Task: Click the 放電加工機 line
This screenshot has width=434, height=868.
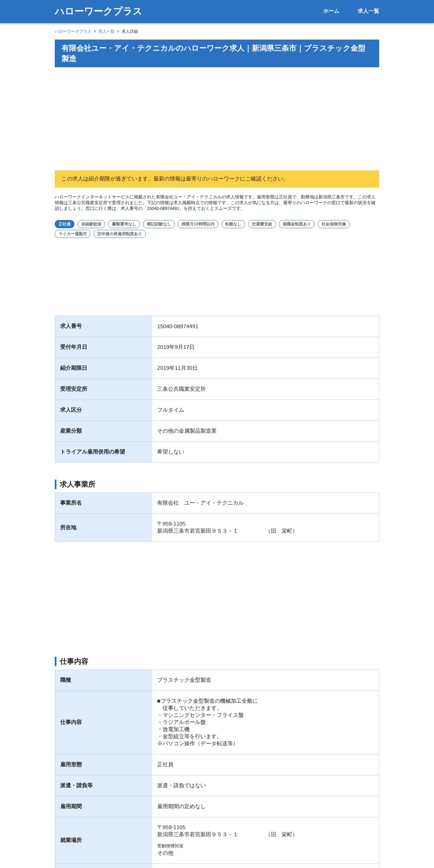Action: click(x=173, y=730)
